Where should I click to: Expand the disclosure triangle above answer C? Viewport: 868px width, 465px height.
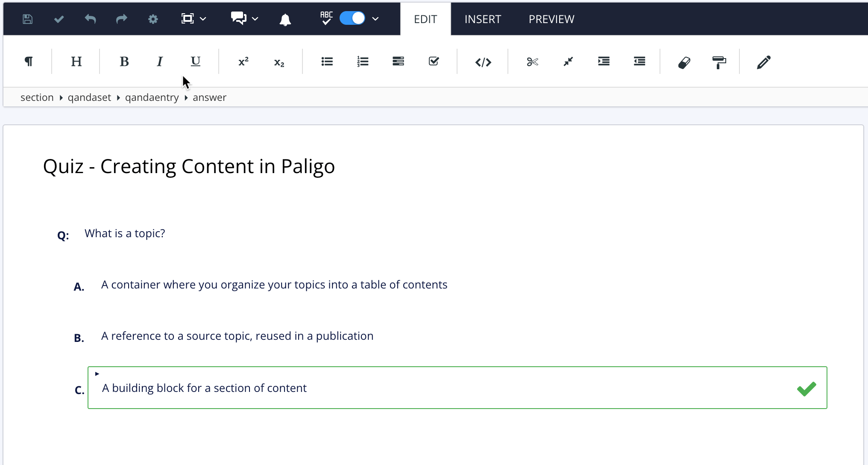[x=97, y=373]
